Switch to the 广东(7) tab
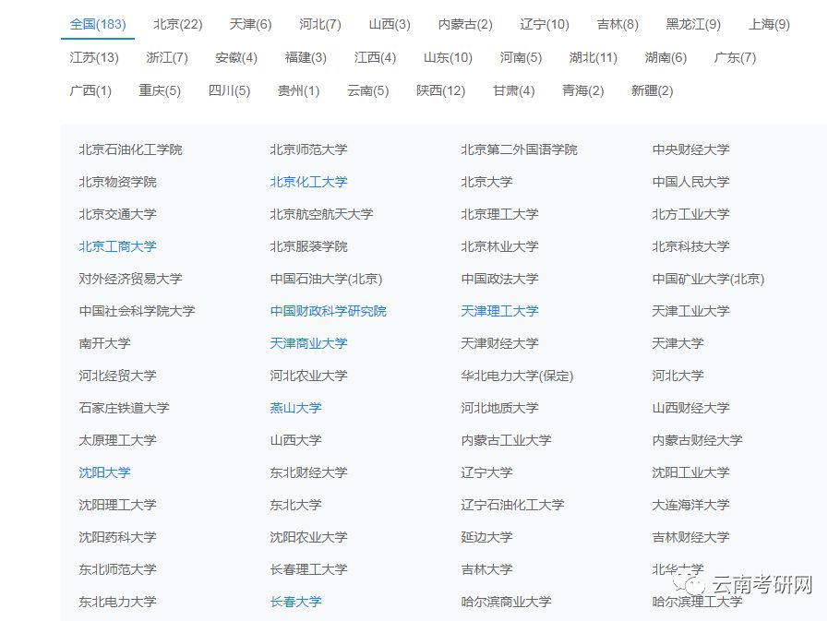The image size is (840, 621). [735, 58]
